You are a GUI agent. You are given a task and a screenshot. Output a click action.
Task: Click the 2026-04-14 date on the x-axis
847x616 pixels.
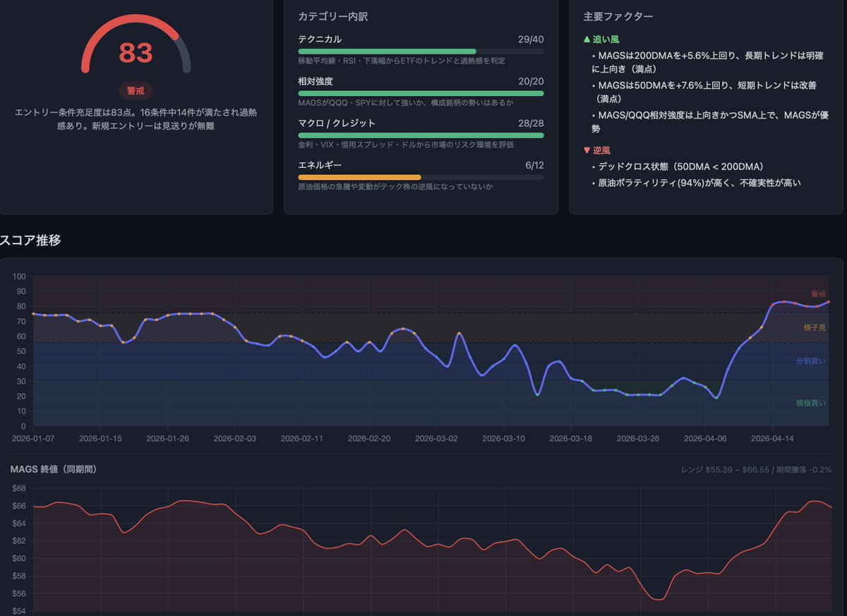point(773,438)
